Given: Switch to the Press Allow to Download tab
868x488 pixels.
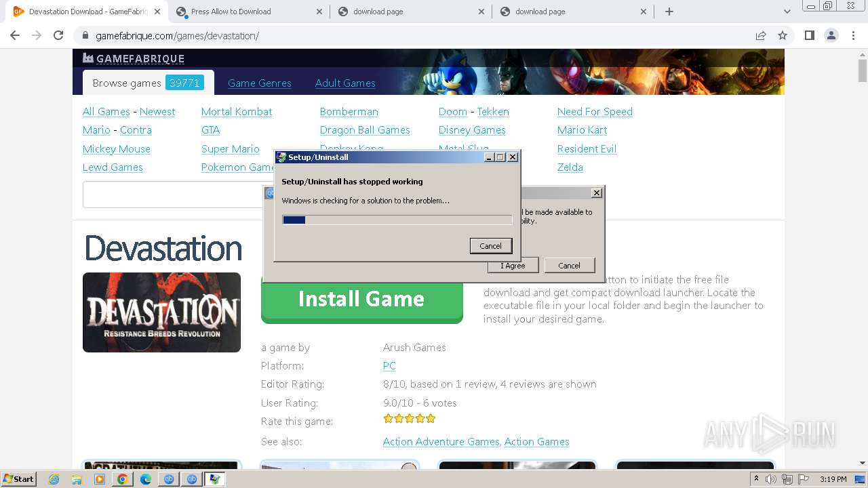Looking at the screenshot, I should tap(249, 12).
